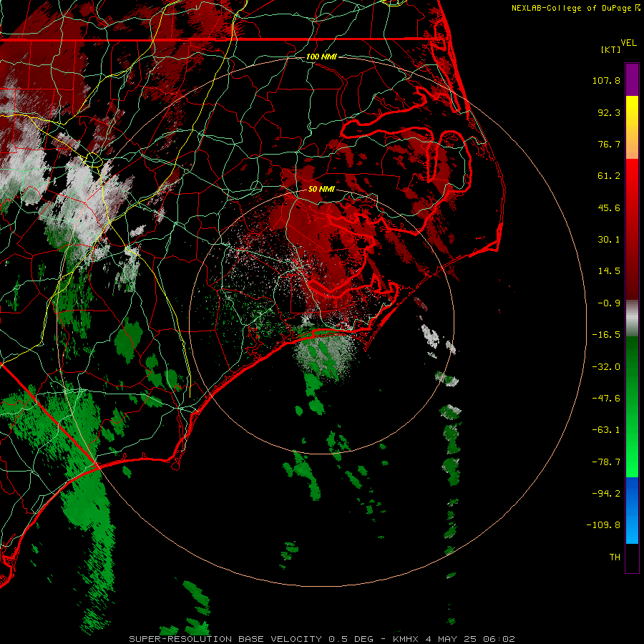Click the 76.7 velocity scale value
Viewport: 644px width, 644px height.
609,144
